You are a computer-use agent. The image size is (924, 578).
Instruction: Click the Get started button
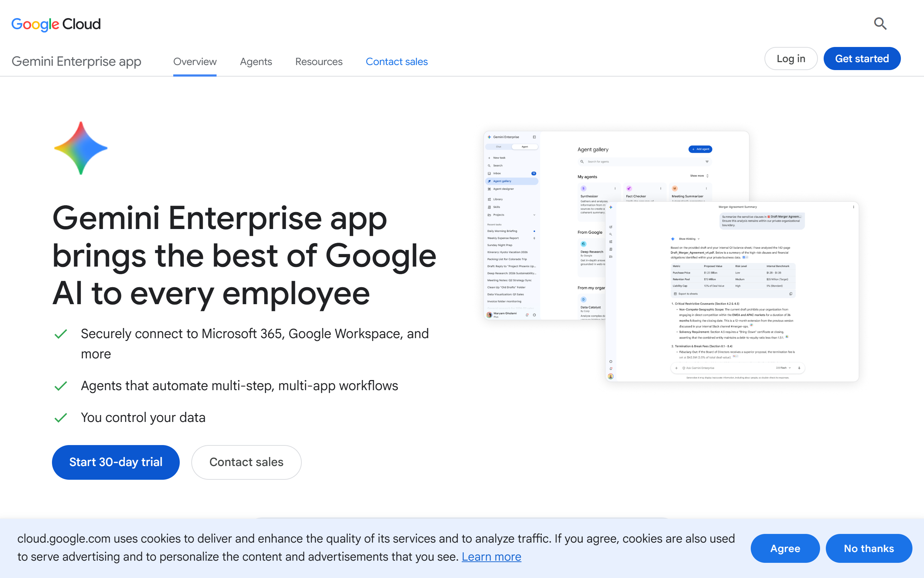862,59
